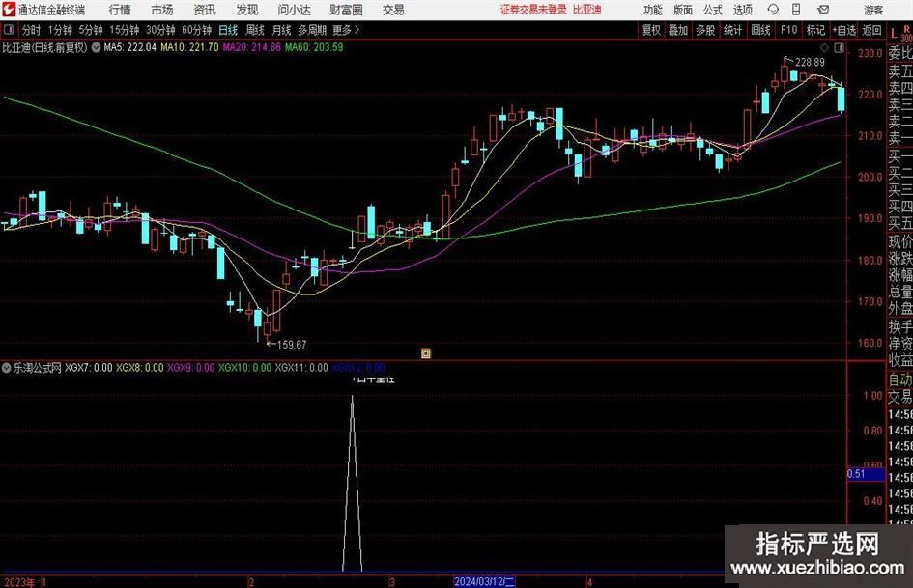The image size is (913, 588).
Task: Click the MA5: 222.04 label
Action: coord(129,47)
